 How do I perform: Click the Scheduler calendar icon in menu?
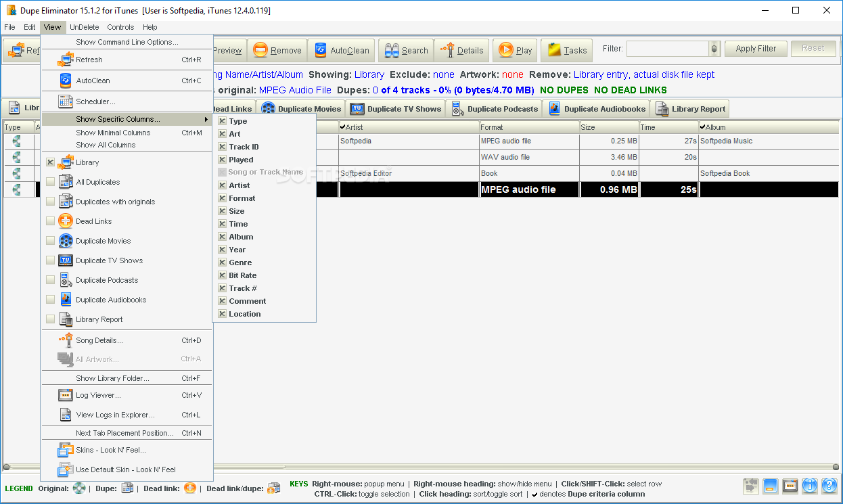point(66,101)
